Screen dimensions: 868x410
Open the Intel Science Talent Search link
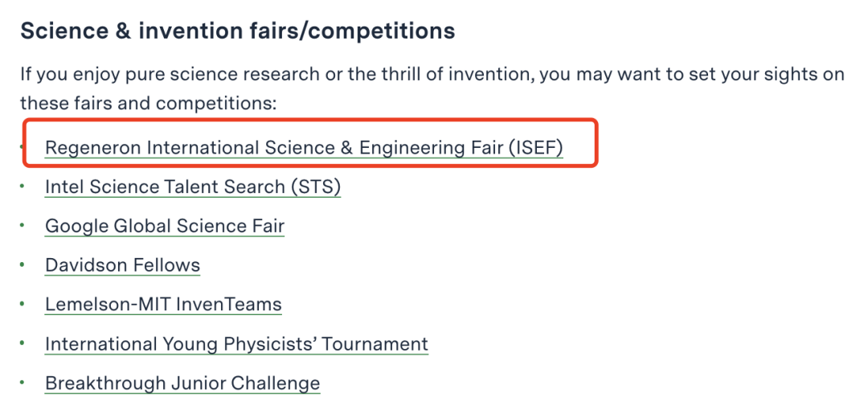193,187
